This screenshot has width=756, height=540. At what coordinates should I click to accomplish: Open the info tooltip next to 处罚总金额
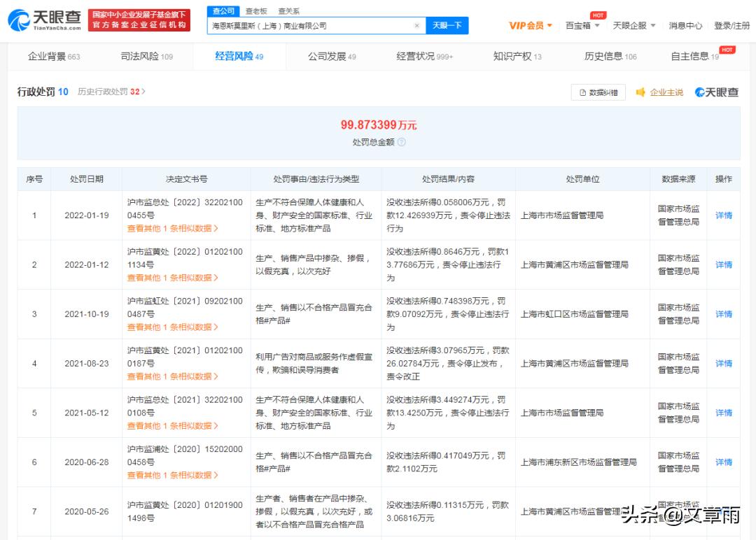coord(402,141)
